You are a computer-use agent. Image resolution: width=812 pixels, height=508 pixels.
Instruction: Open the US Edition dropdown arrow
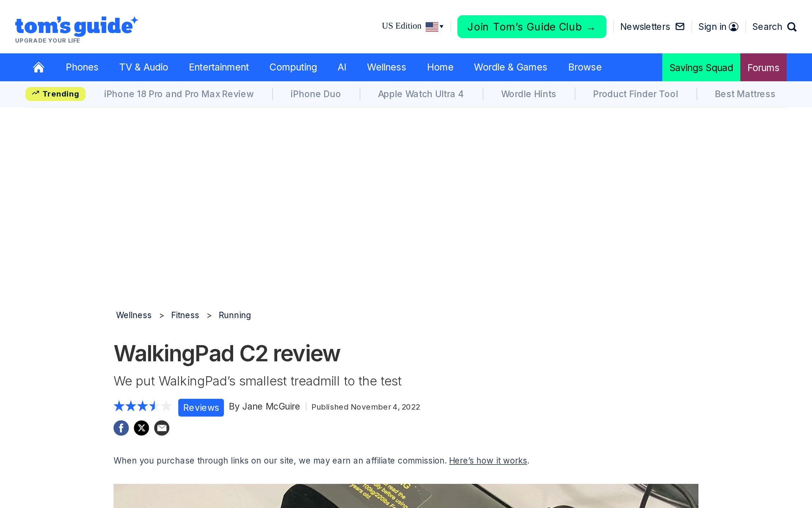pyautogui.click(x=442, y=27)
